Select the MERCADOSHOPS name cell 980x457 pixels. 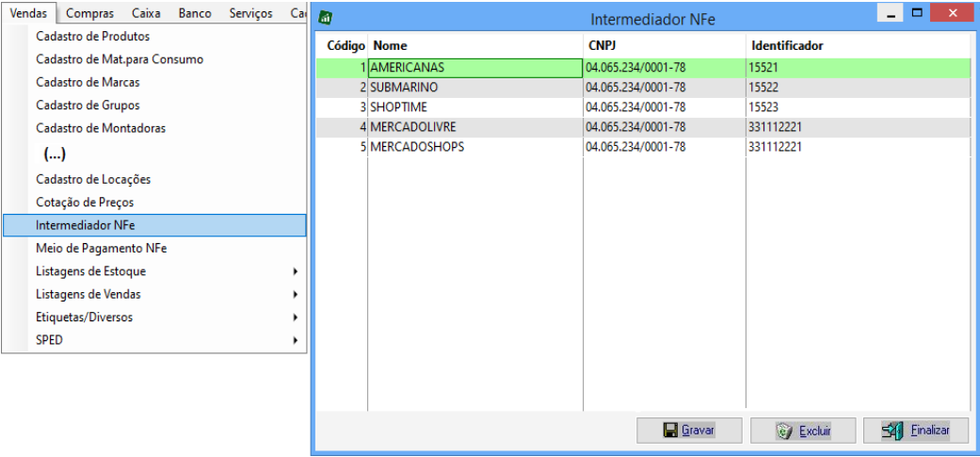click(x=475, y=148)
